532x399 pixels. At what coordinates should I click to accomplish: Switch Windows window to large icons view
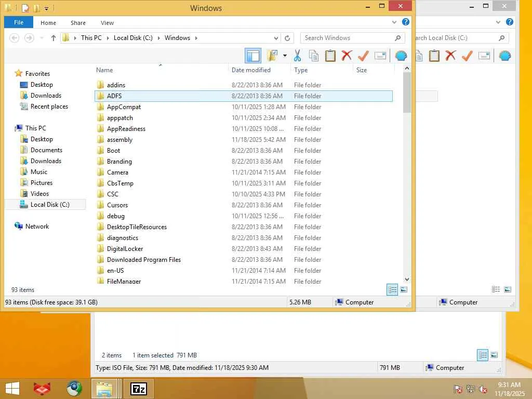coord(404,289)
